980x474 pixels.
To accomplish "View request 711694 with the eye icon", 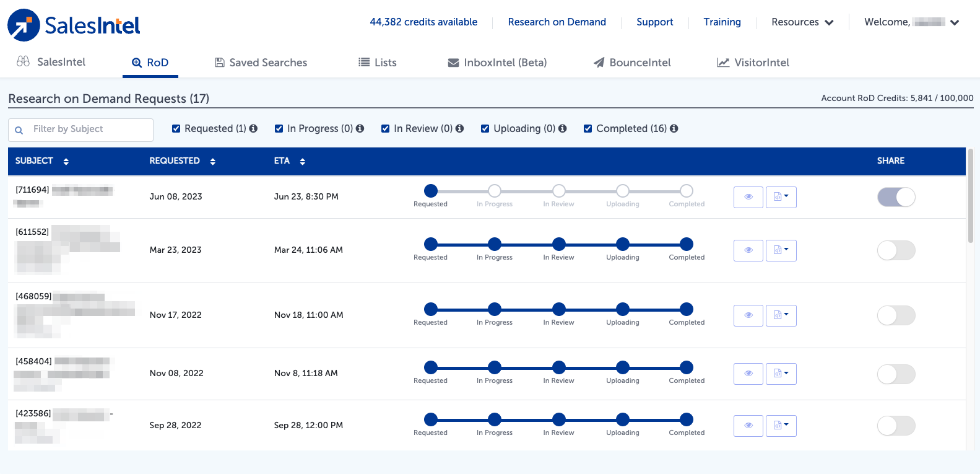I will 748,197.
